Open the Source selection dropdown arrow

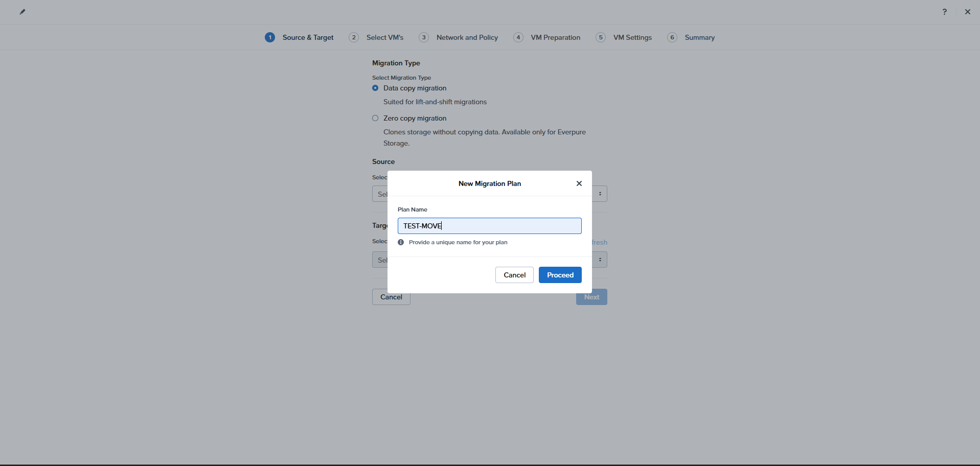click(600, 194)
